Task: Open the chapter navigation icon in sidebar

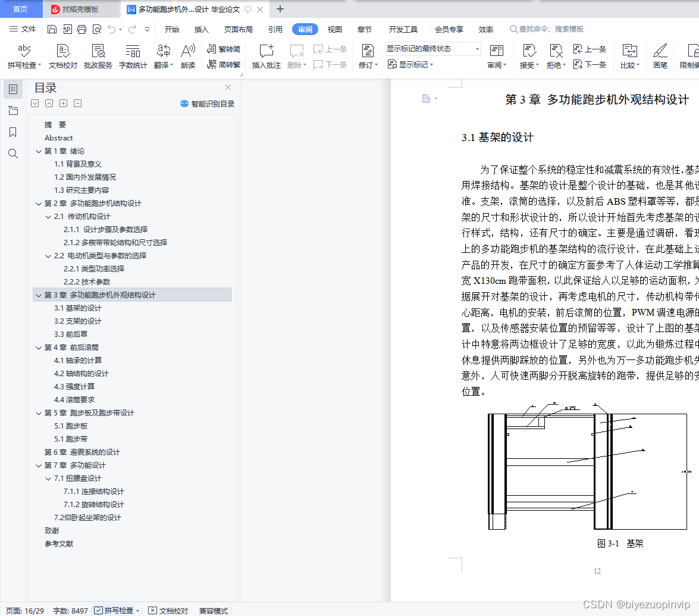Action: coord(13,111)
